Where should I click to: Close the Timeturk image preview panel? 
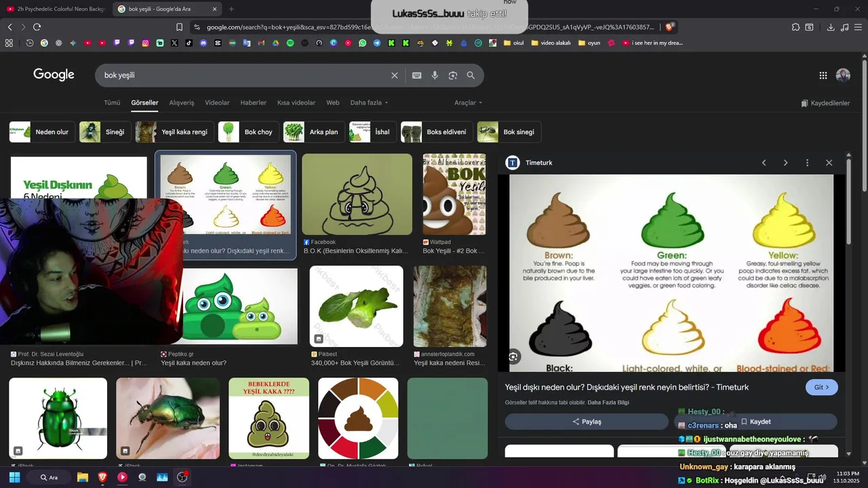829,163
